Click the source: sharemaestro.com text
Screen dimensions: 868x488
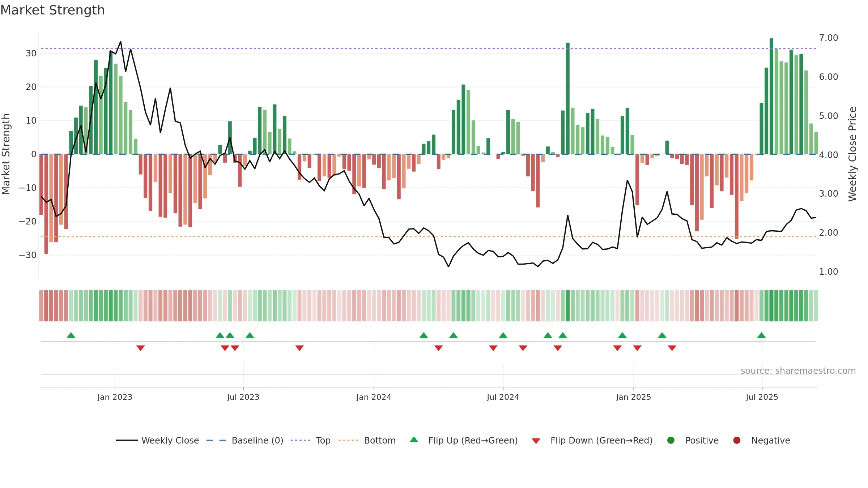point(798,371)
